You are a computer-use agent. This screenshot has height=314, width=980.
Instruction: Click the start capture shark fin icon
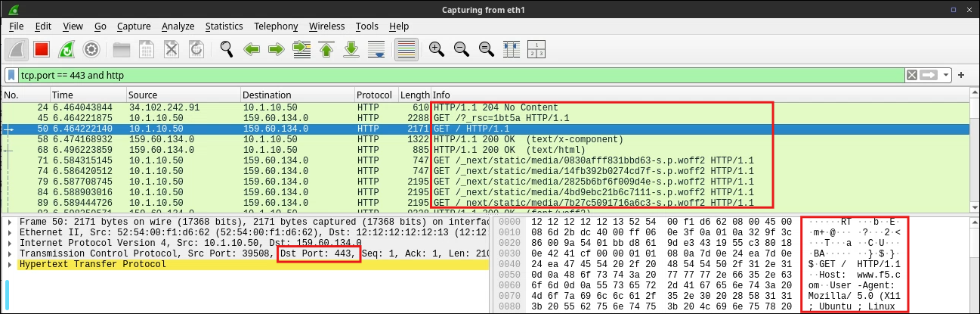pyautogui.click(x=17, y=49)
